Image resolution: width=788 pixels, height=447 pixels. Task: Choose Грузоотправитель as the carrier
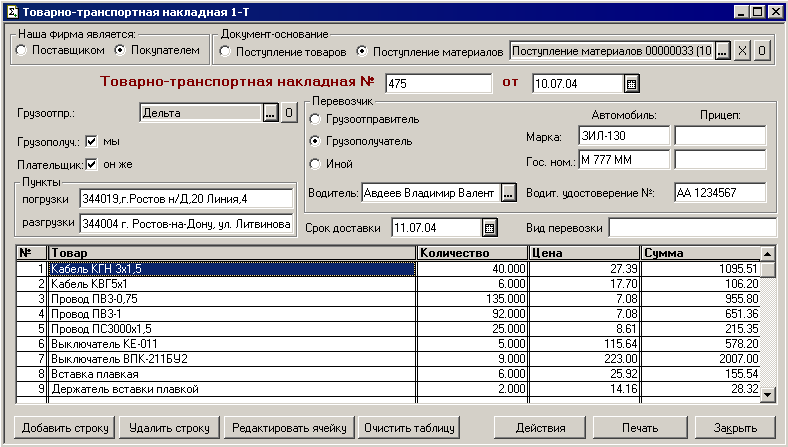point(316,120)
